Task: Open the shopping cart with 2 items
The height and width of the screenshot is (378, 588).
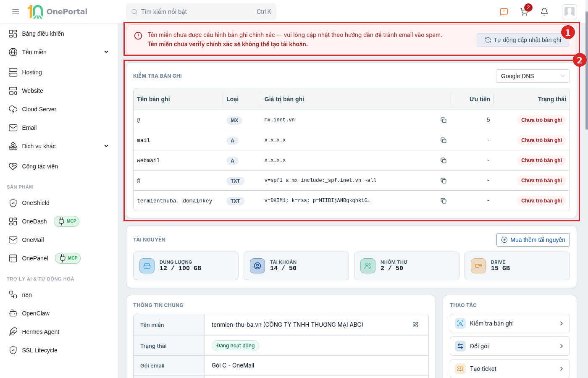Action: coord(524,12)
